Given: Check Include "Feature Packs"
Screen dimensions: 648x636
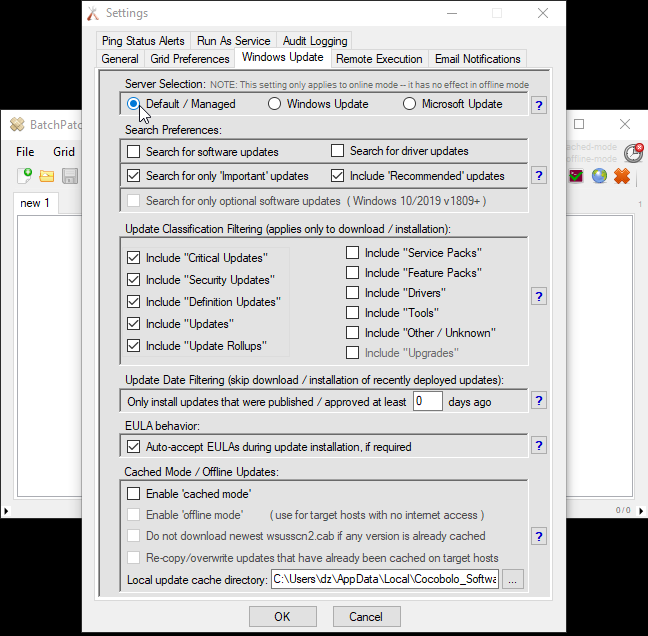Looking at the screenshot, I should (353, 273).
